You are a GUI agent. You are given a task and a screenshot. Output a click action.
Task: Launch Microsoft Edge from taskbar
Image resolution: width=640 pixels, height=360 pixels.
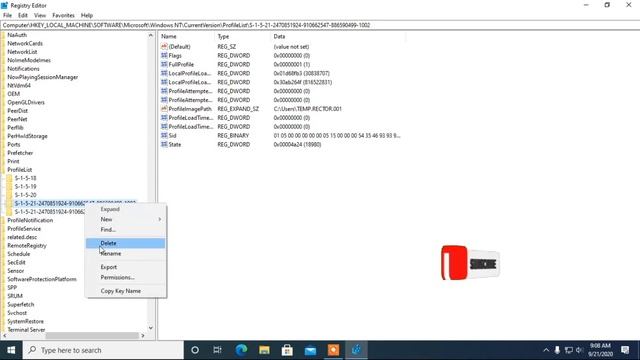click(x=241, y=350)
